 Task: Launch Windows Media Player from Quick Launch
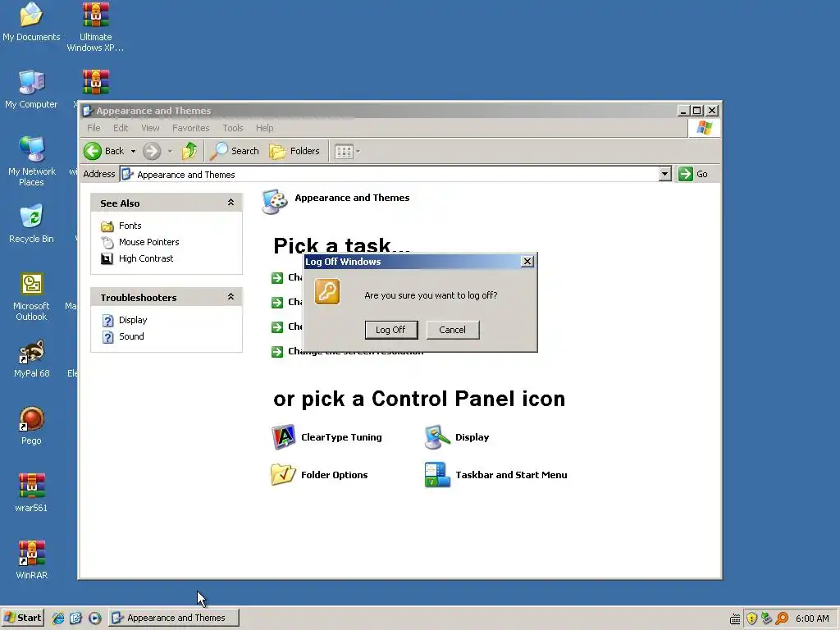click(x=95, y=619)
